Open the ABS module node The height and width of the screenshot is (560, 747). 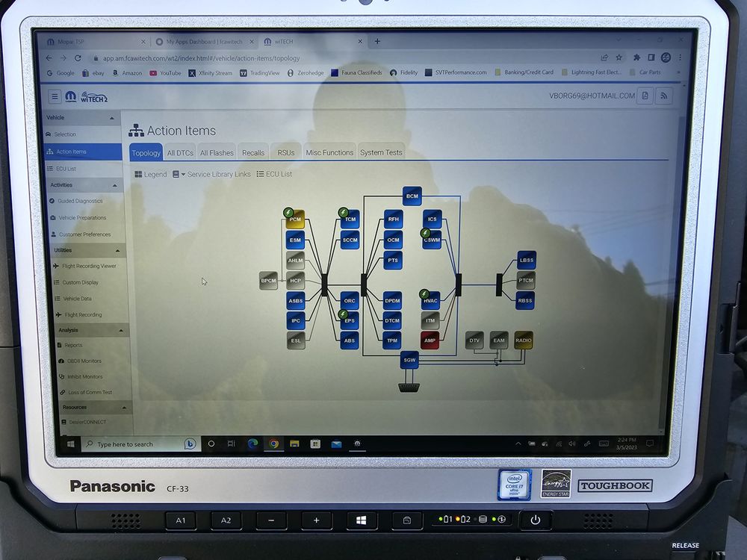pyautogui.click(x=350, y=340)
